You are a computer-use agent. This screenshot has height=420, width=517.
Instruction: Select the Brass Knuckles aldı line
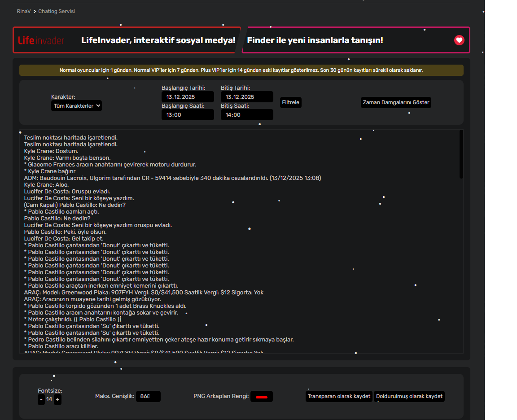click(105, 306)
